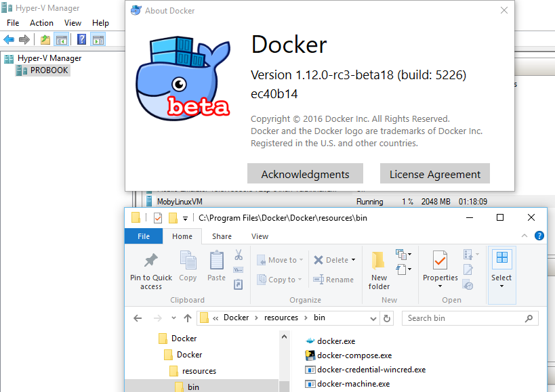Click the Paste shortcut icon in Clipboard group
Image resolution: width=555 pixels, height=392 pixels.
[x=239, y=284]
